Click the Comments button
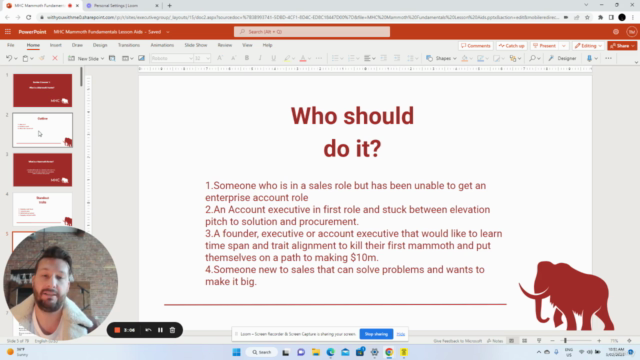The height and width of the screenshot is (360, 640). [476, 46]
